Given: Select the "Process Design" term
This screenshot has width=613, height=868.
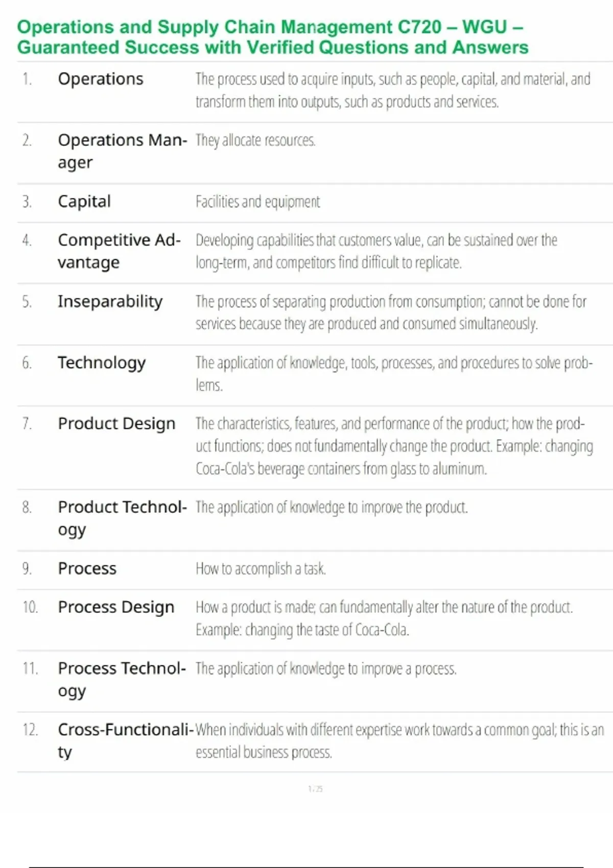Looking at the screenshot, I should pyautogui.click(x=116, y=607).
